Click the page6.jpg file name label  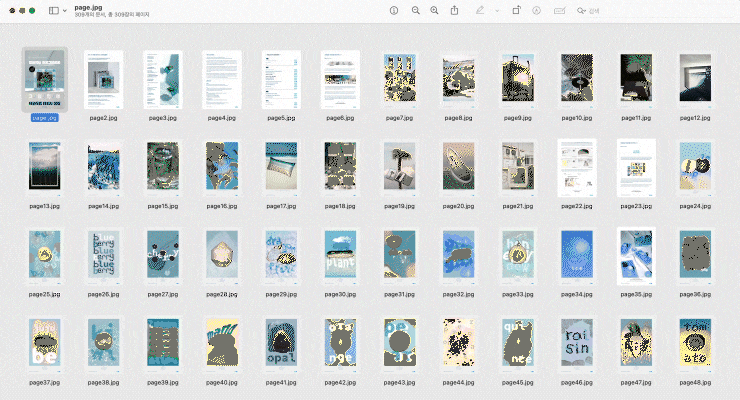340,118
